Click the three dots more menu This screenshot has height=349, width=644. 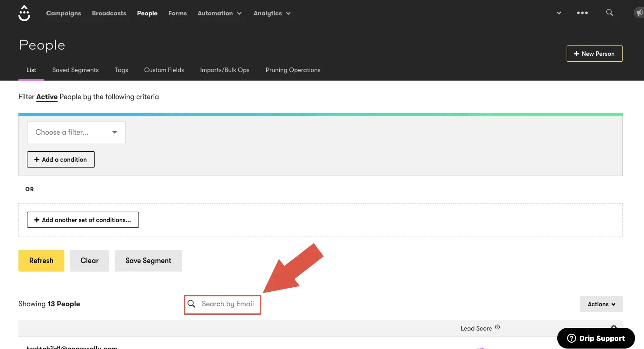(582, 13)
